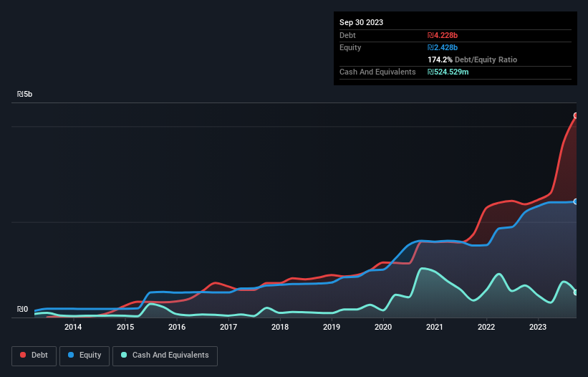Select the blue Equity endpoint marker
This screenshot has width=588, height=377.
(x=576, y=202)
